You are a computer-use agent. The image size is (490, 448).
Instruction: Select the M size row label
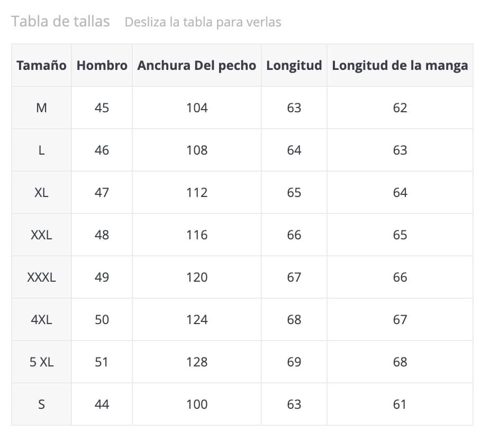41,108
